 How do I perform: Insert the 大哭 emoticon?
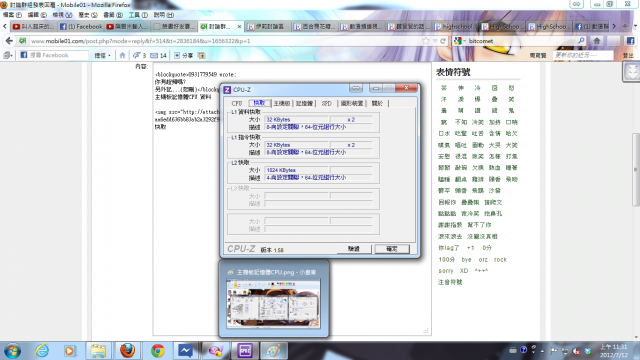tap(494, 145)
